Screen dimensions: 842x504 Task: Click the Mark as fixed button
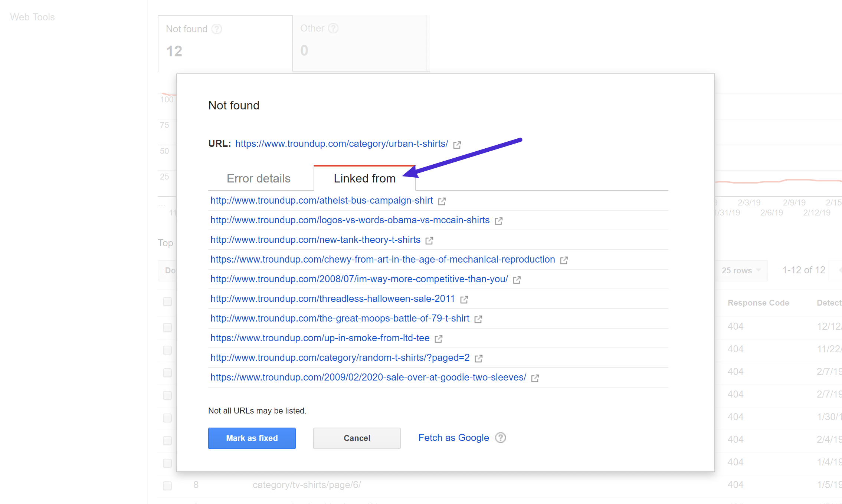[251, 437]
